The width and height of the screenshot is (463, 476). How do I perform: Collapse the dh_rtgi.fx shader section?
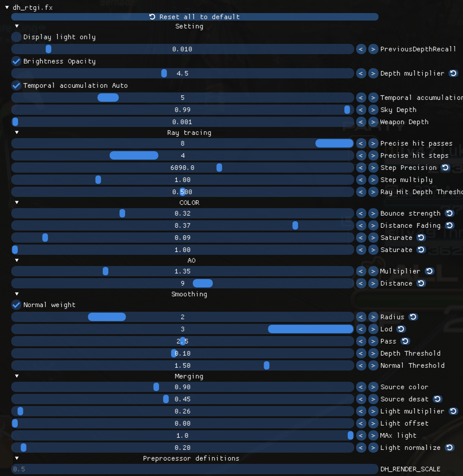(7, 7)
